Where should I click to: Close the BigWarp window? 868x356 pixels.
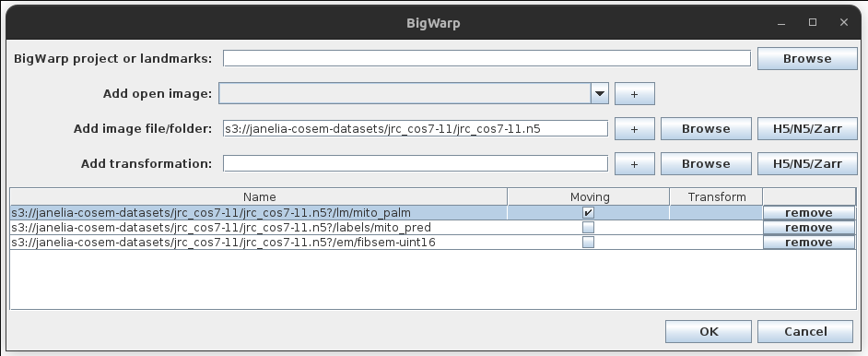[x=844, y=23]
